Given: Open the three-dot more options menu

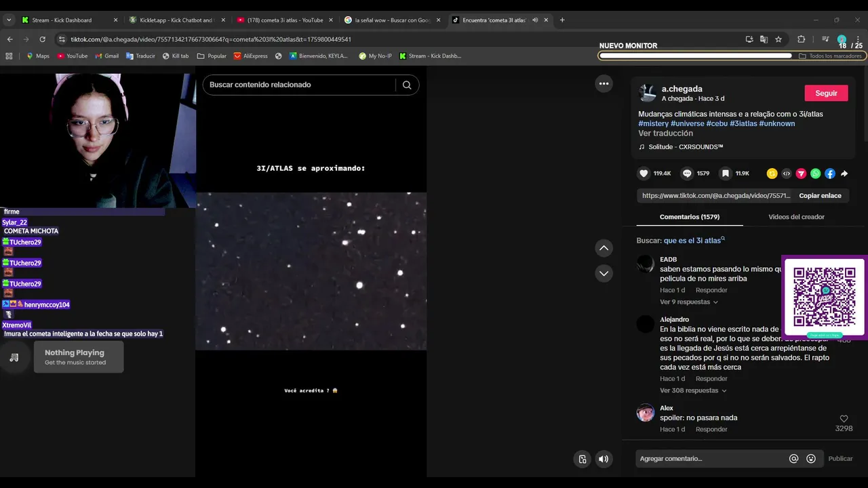Looking at the screenshot, I should [604, 83].
